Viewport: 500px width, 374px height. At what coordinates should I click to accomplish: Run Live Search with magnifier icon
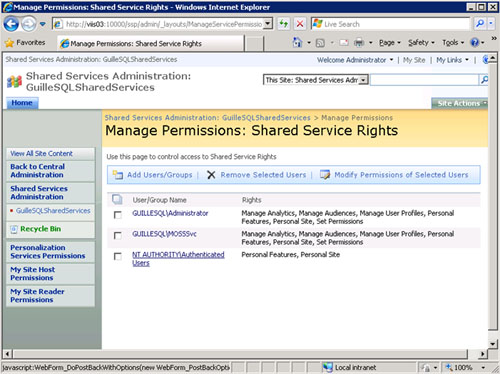[x=480, y=24]
